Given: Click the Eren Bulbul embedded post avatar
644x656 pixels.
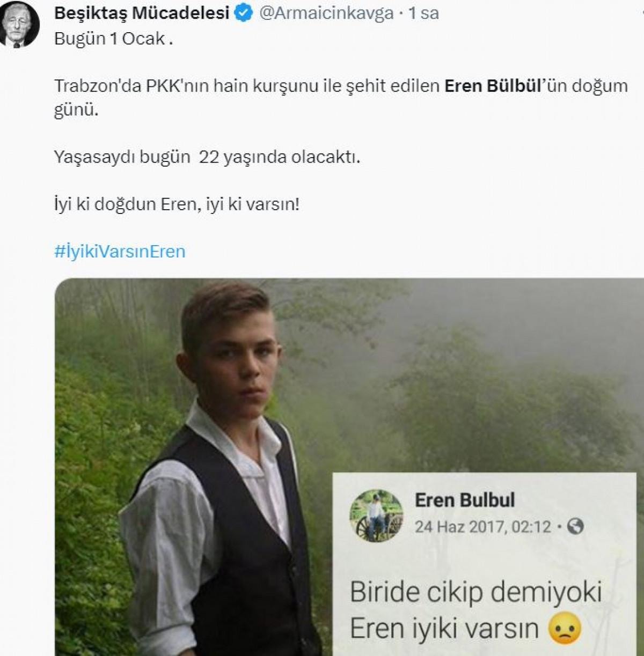Looking at the screenshot, I should (x=376, y=515).
